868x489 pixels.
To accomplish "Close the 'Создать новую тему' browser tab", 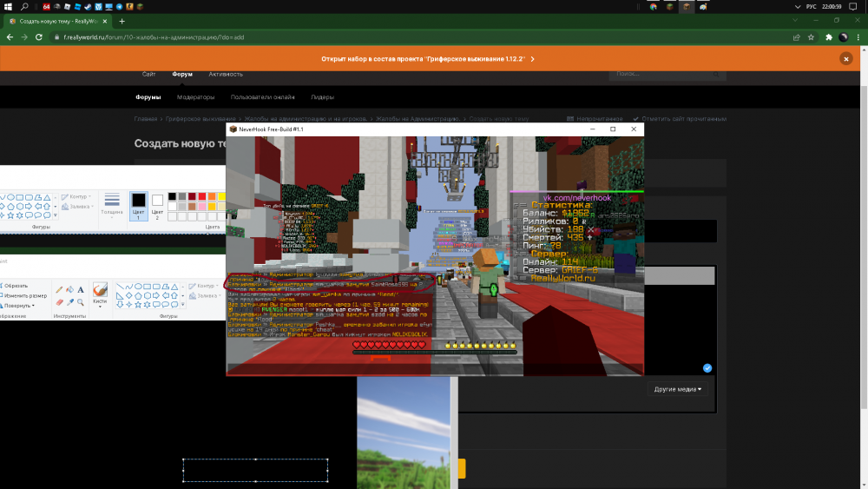I will (x=105, y=21).
